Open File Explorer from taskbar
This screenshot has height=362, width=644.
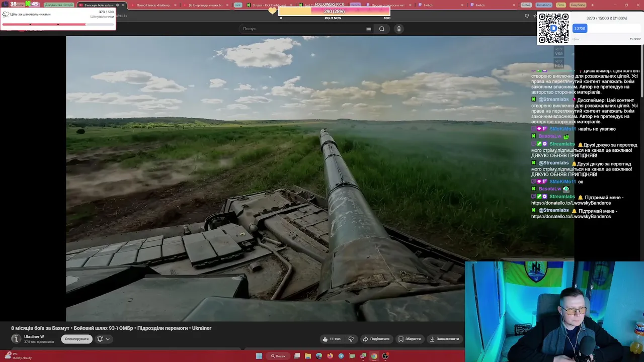tap(308, 356)
